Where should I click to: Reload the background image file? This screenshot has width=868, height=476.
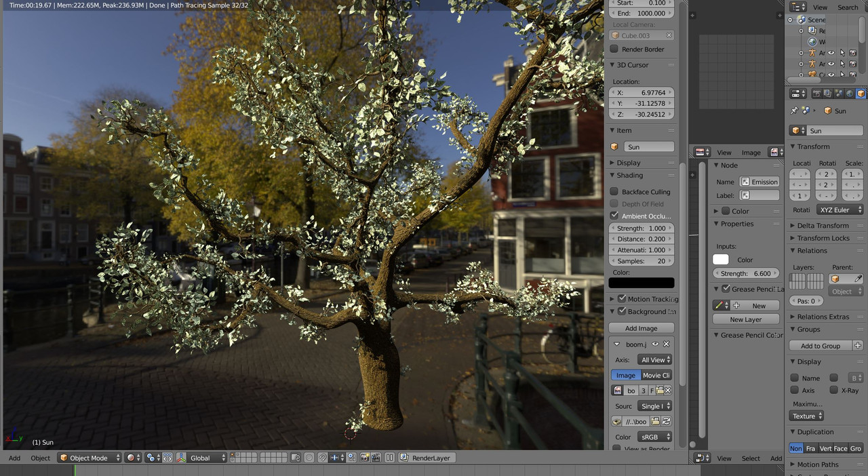coord(666,421)
